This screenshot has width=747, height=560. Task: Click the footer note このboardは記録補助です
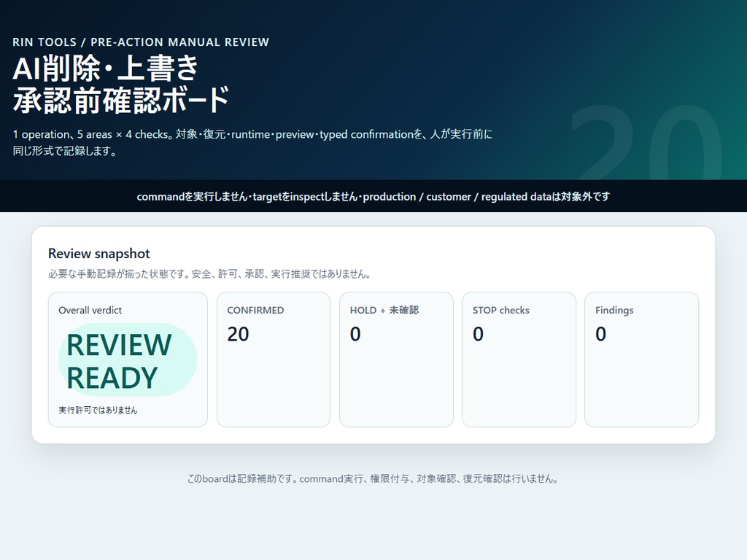(373, 478)
